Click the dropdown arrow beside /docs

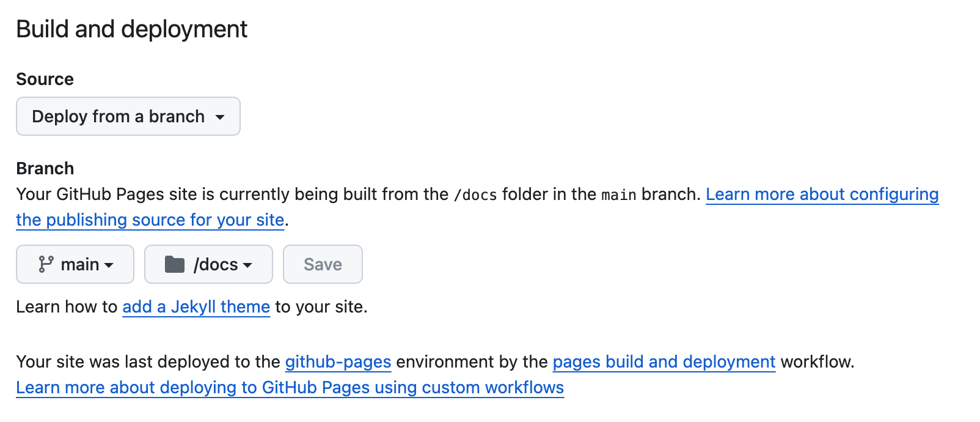click(x=247, y=265)
